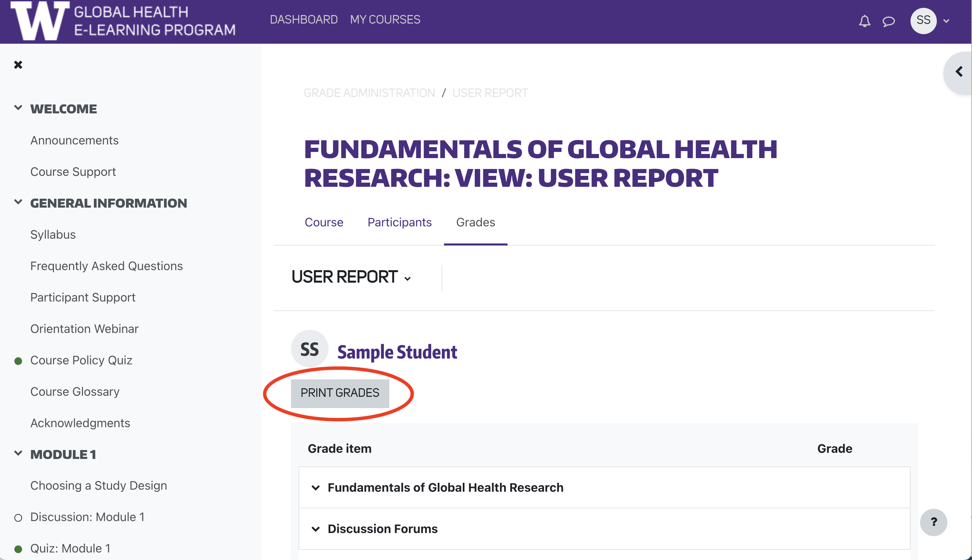Viewport: 972px width, 560px height.
Task: Collapse Fundamentals of Global Health Research row
Action: (x=316, y=488)
